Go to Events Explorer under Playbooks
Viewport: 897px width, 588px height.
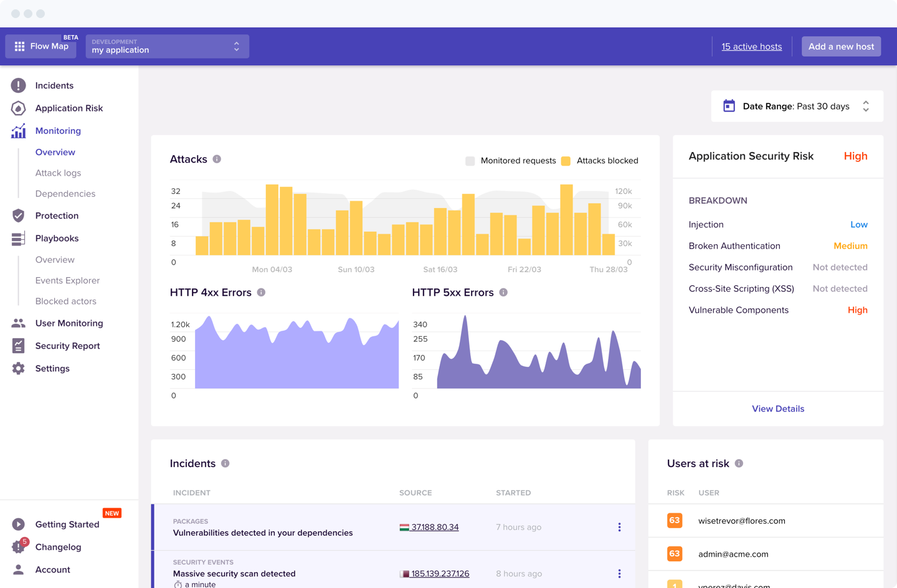67,281
